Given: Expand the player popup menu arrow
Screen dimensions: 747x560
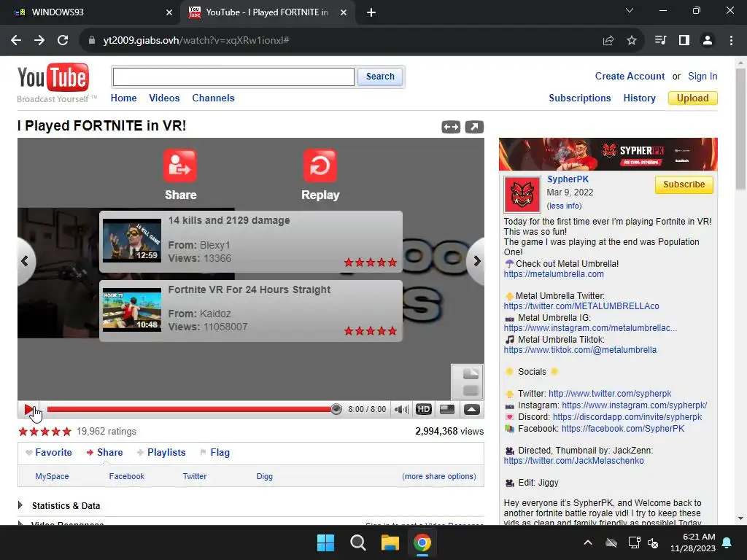Looking at the screenshot, I should pos(472,409).
